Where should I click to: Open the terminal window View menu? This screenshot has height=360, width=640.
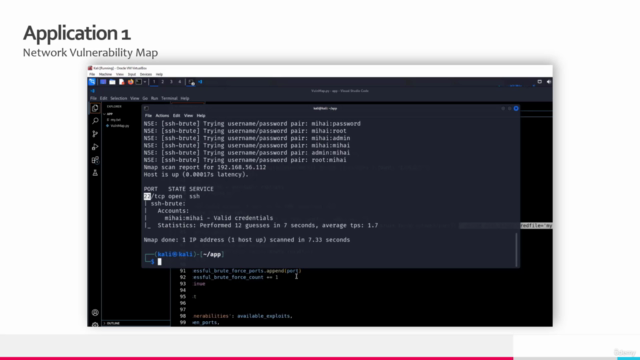pos(188,116)
